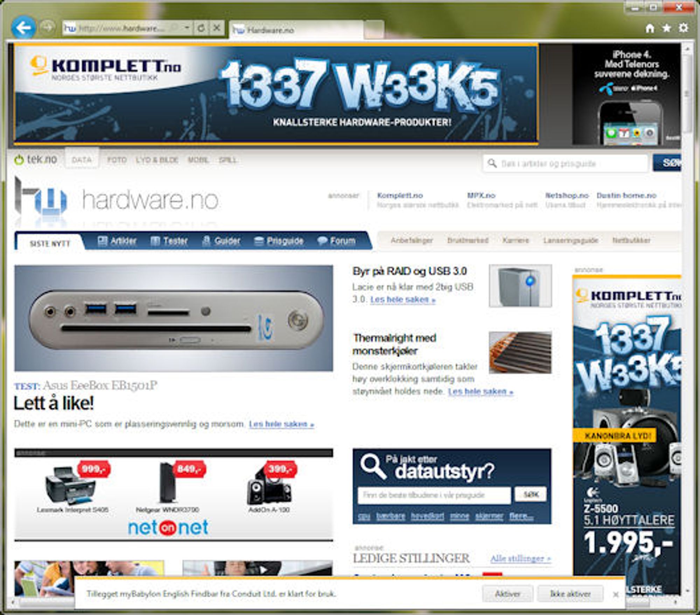The height and width of the screenshot is (615, 700).
Task: Dismiss the add-on notification bar
Action: pos(616,594)
